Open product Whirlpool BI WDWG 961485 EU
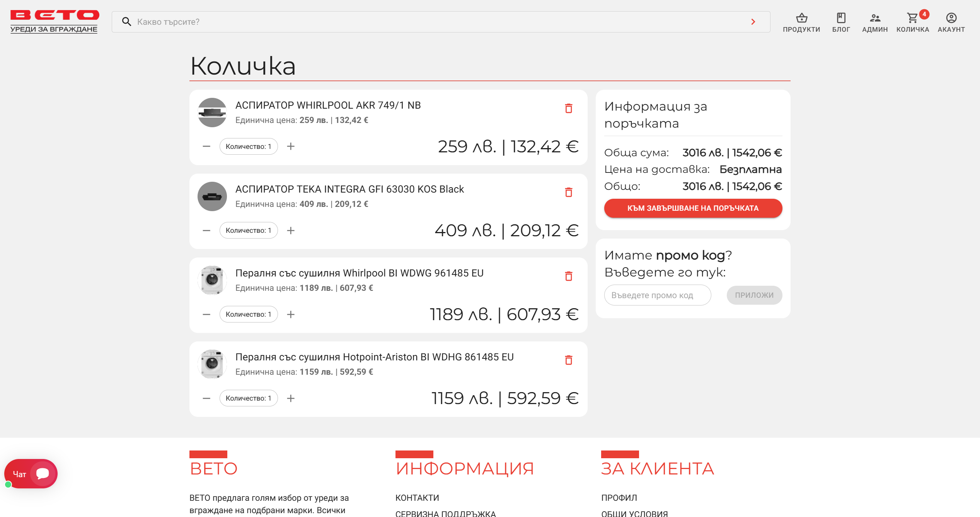The image size is (980, 517). coord(360,273)
